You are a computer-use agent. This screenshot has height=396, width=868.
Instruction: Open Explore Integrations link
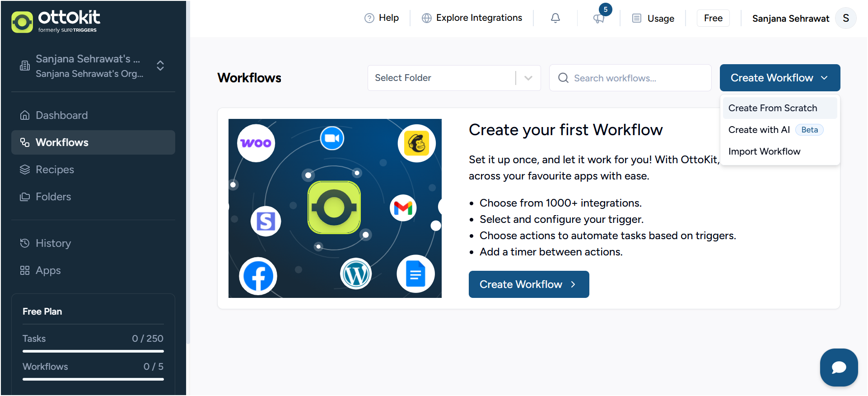(x=472, y=18)
